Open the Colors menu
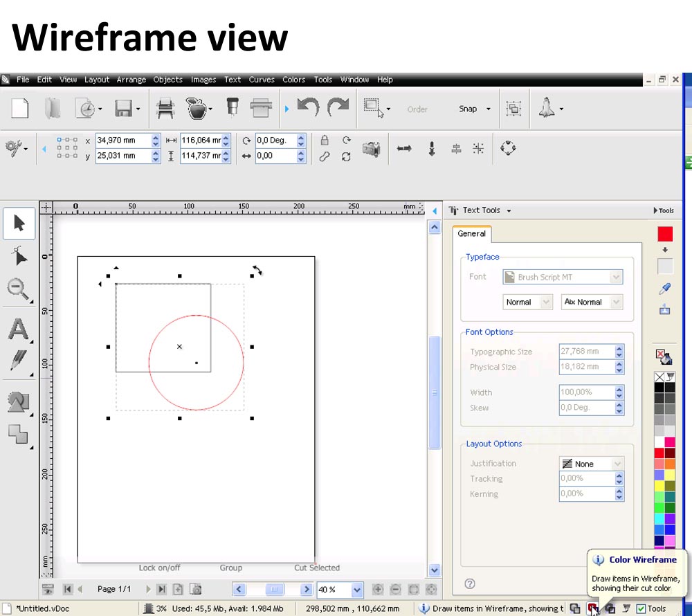 [x=293, y=80]
